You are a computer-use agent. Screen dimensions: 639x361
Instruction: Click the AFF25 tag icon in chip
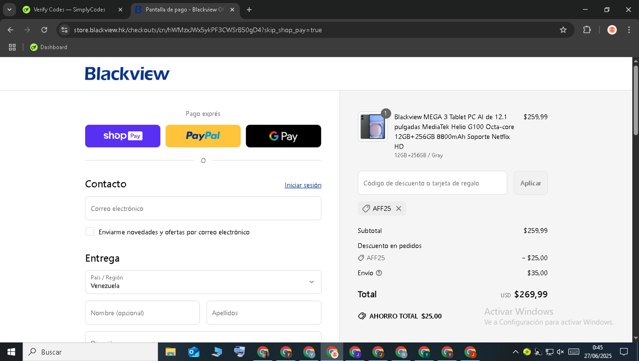coord(366,208)
